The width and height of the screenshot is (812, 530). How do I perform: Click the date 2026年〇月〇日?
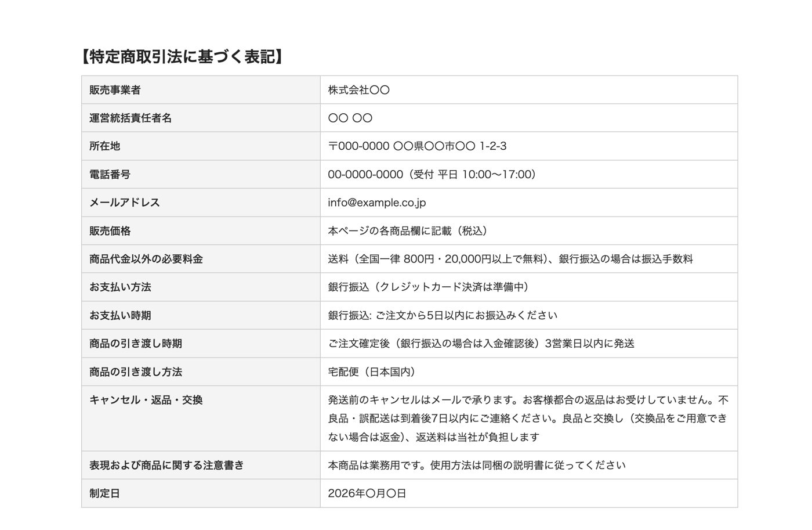pyautogui.click(x=367, y=493)
